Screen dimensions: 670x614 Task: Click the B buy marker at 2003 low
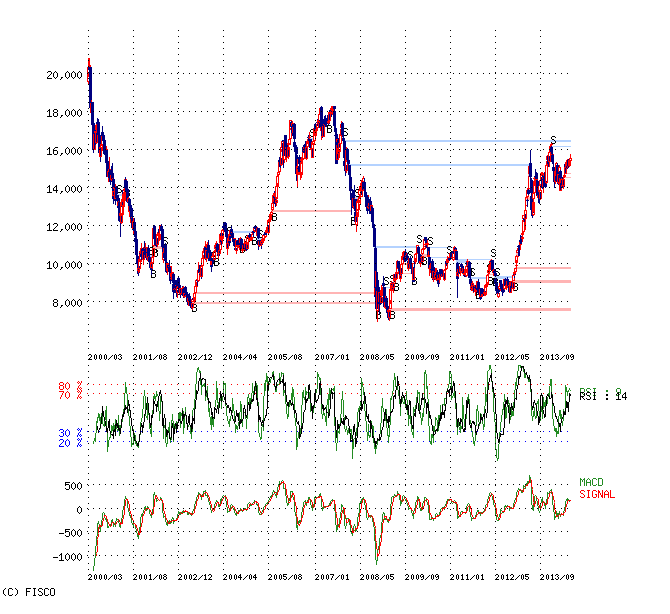(x=194, y=308)
